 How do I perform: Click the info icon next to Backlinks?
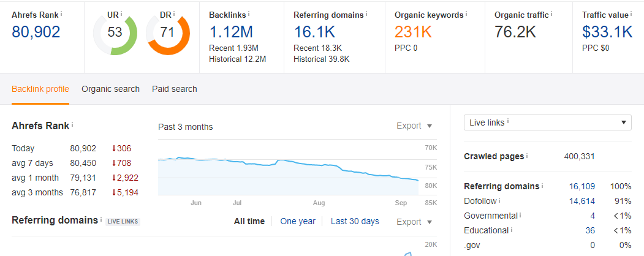pyautogui.click(x=249, y=13)
